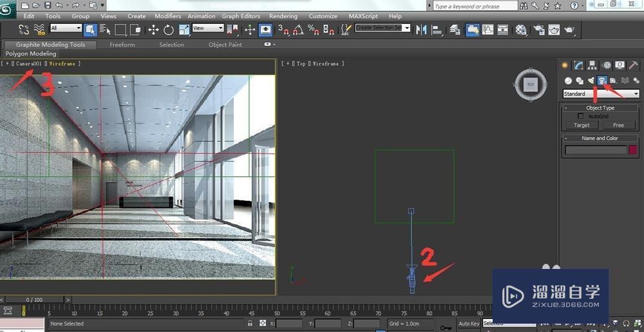Click the search keyword field
This screenshot has height=332, width=644.
click(x=476, y=6)
